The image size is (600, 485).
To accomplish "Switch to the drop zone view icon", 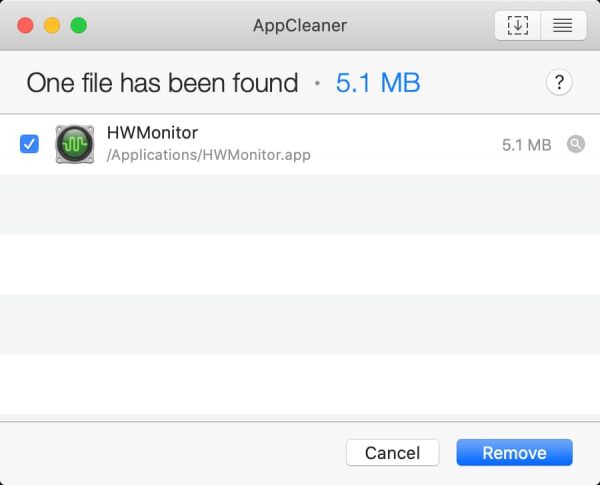I will [x=518, y=25].
